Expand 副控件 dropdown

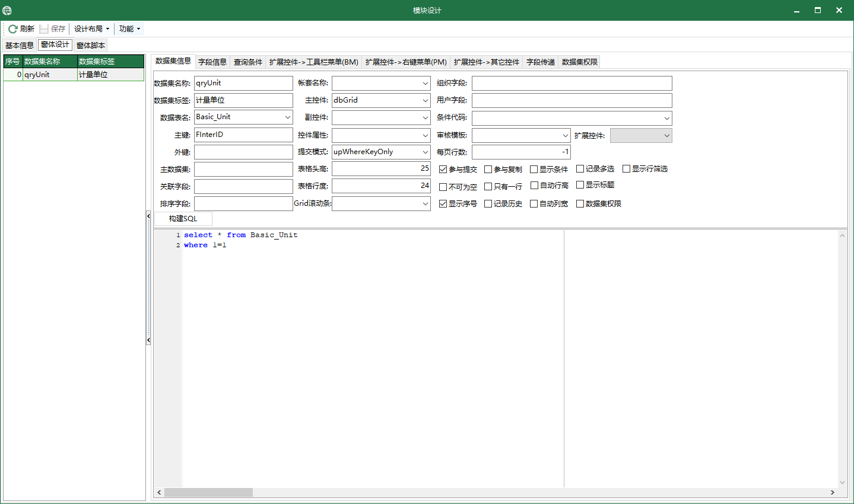[426, 117]
